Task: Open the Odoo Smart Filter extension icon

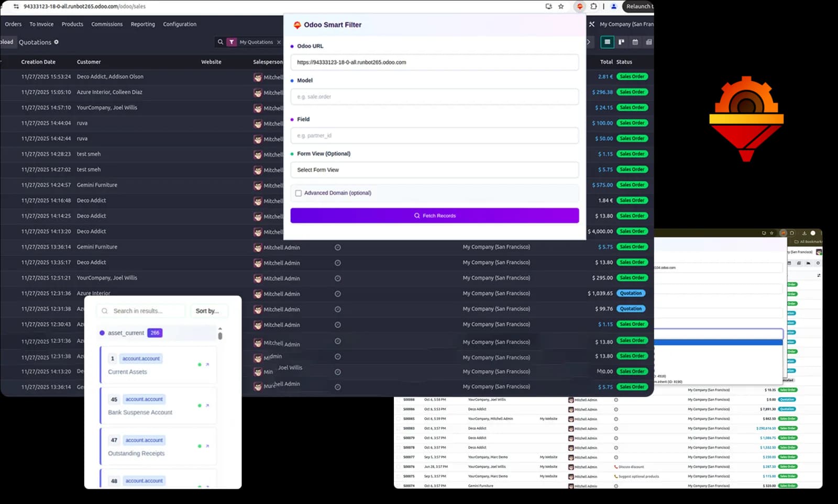Action: pos(580,6)
